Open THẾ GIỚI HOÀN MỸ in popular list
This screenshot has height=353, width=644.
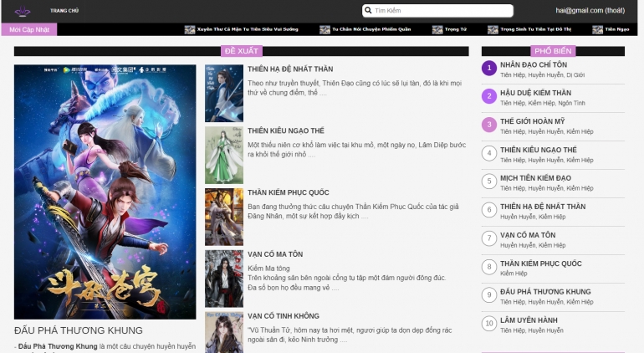click(532, 121)
